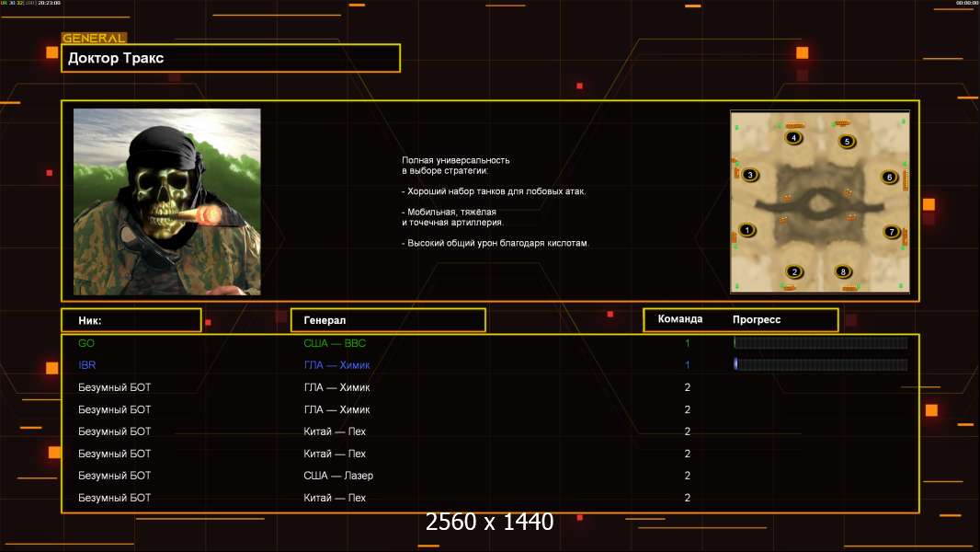Image resolution: width=980 pixels, height=552 pixels.
Task: Click the Команда column header
Action: [x=680, y=319]
